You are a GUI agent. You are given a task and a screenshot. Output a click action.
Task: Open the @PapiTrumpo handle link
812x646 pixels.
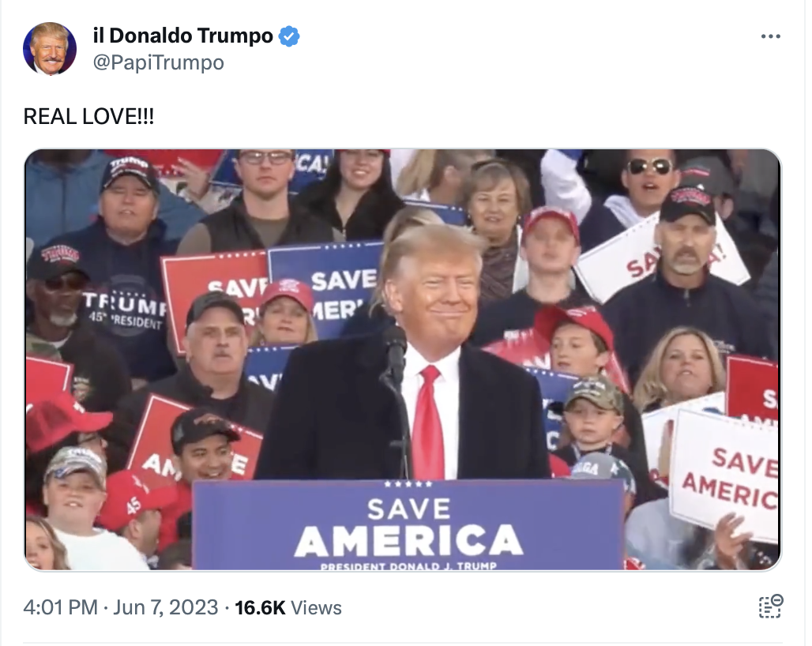pos(159,62)
